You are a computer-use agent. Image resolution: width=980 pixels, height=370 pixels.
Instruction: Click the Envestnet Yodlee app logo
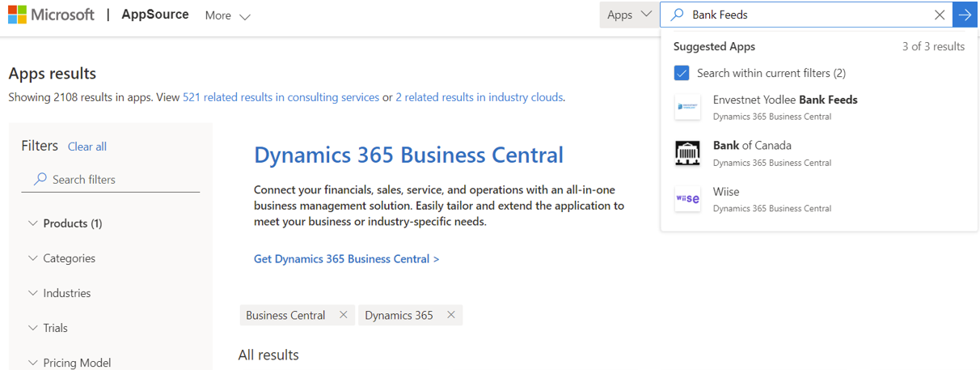tap(687, 107)
